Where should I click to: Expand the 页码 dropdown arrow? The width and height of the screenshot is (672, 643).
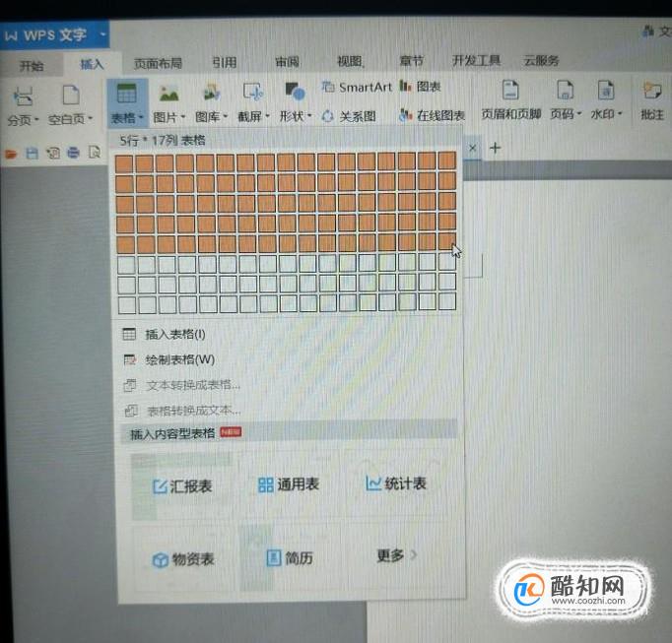click(579, 114)
